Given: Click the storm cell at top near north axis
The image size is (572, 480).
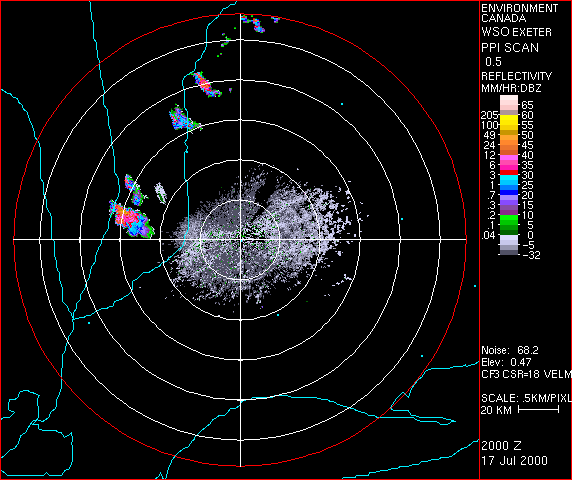Looking at the screenshot, I should coord(253,23).
